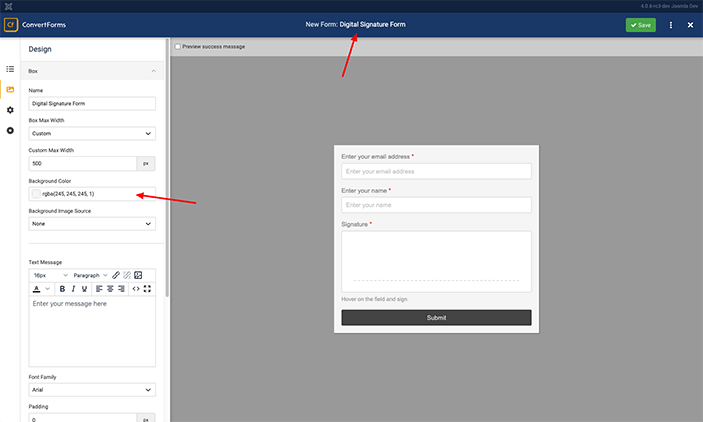Insert link in Text Message editor
This screenshot has width=703, height=422.
click(x=116, y=275)
